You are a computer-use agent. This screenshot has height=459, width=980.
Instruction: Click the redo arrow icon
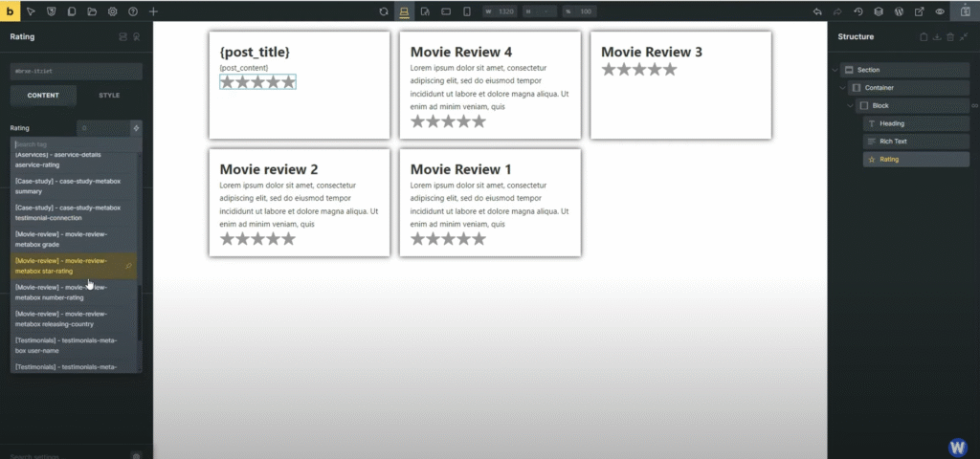click(x=837, y=11)
